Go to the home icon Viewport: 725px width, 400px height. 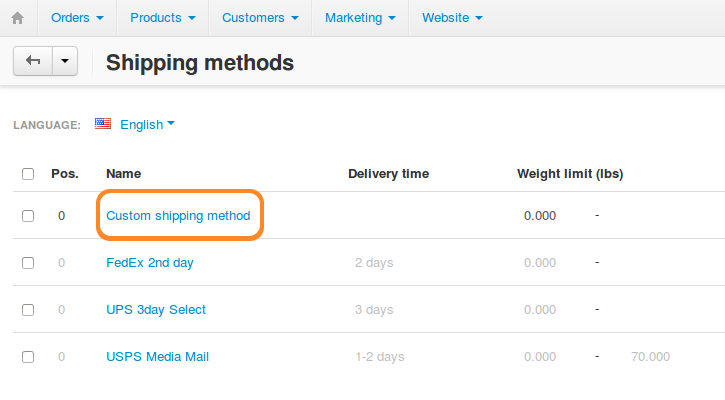point(18,18)
